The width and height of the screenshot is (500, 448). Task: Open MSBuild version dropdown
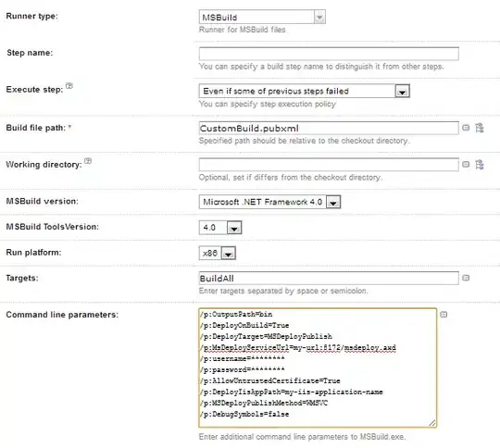tap(269, 202)
